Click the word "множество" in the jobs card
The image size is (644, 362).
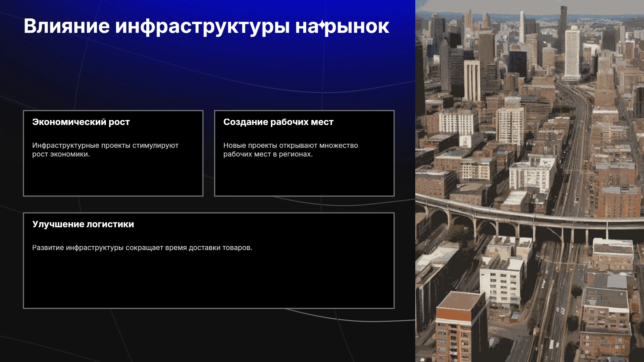[338, 145]
